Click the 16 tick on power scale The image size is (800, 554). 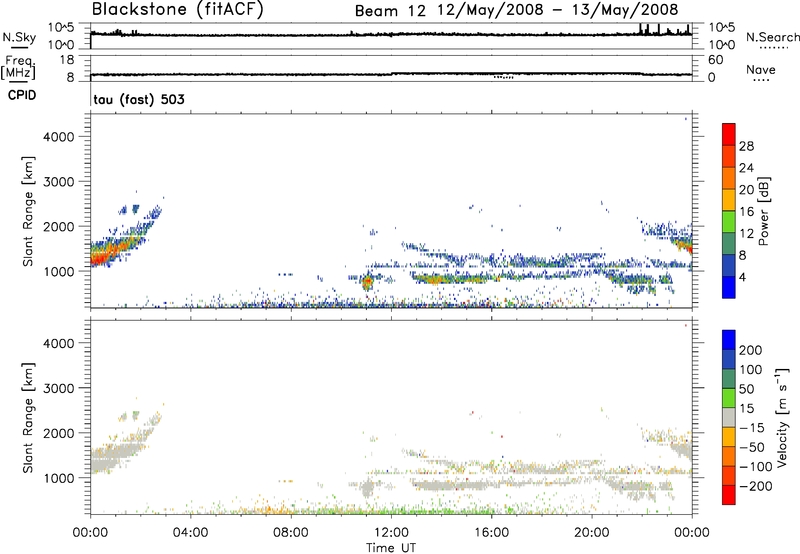746,211
